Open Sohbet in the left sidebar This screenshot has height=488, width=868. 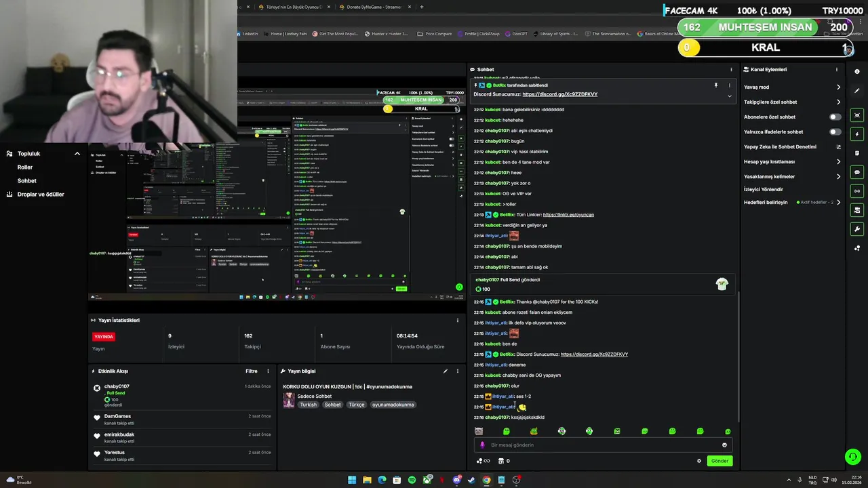27,181
